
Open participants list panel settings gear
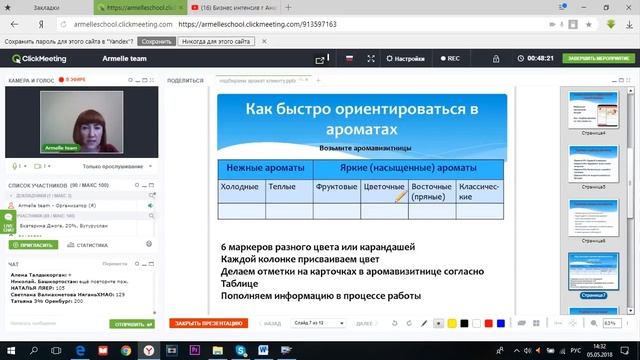click(137, 185)
